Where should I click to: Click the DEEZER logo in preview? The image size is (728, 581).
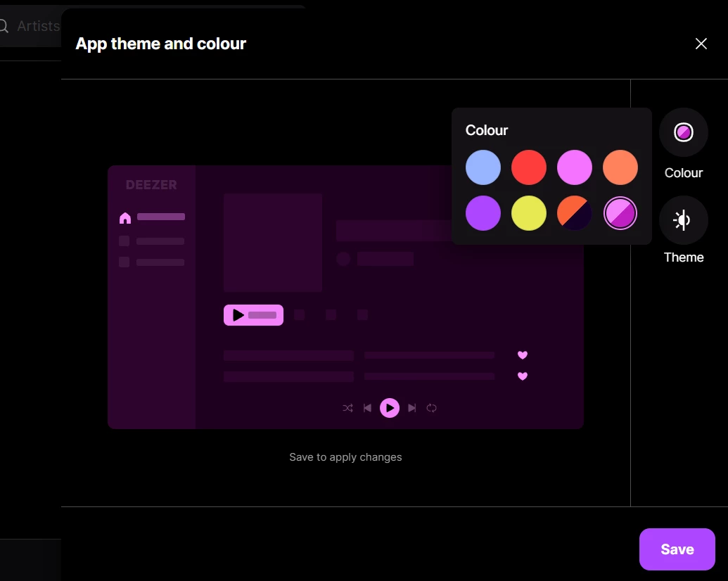click(151, 185)
